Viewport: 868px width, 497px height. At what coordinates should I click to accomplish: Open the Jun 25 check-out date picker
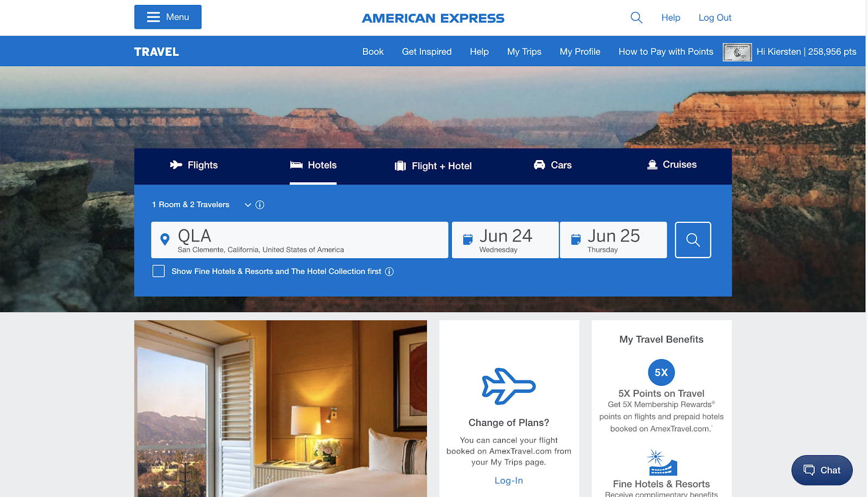point(613,240)
